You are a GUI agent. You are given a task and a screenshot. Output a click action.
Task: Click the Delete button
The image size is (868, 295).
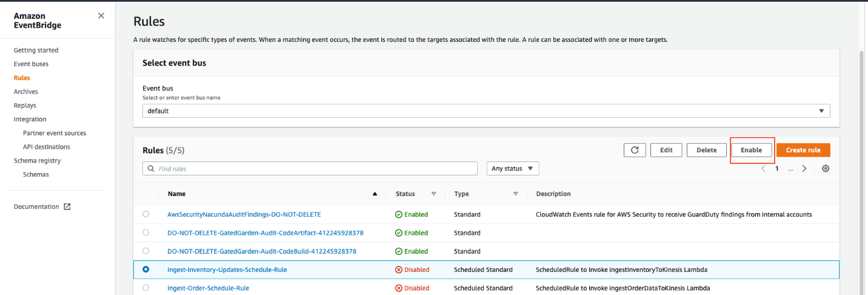point(707,150)
